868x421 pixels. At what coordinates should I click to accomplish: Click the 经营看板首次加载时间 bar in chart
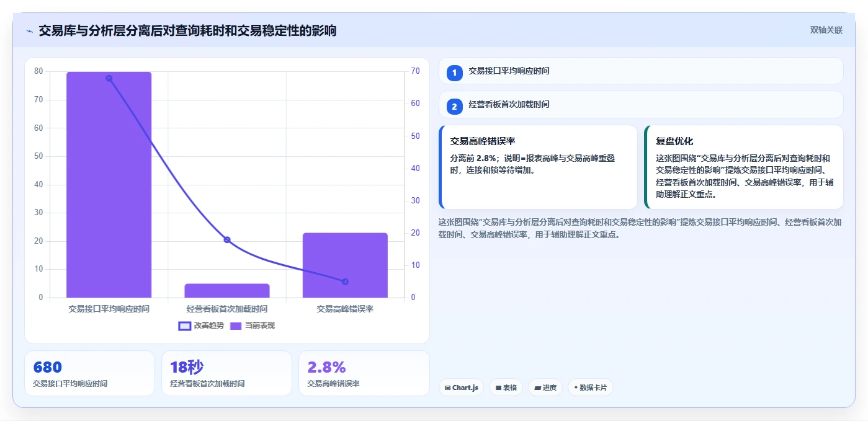pos(227,291)
